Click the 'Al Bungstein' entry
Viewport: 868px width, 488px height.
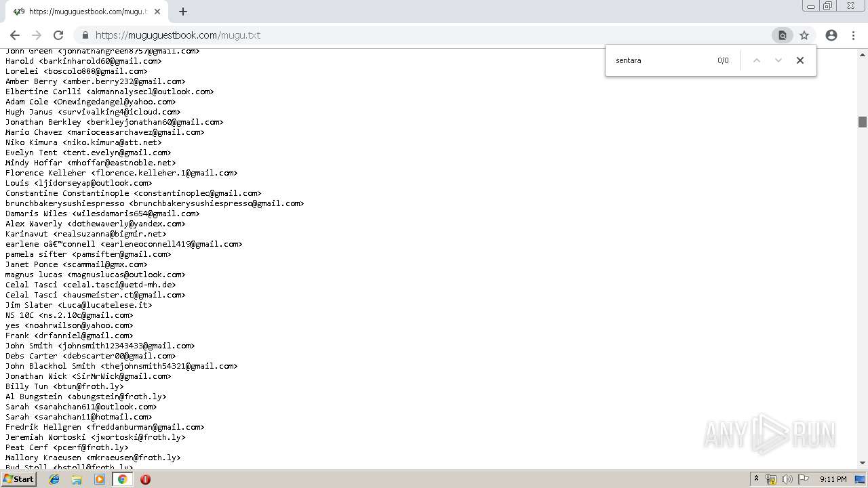(x=86, y=396)
